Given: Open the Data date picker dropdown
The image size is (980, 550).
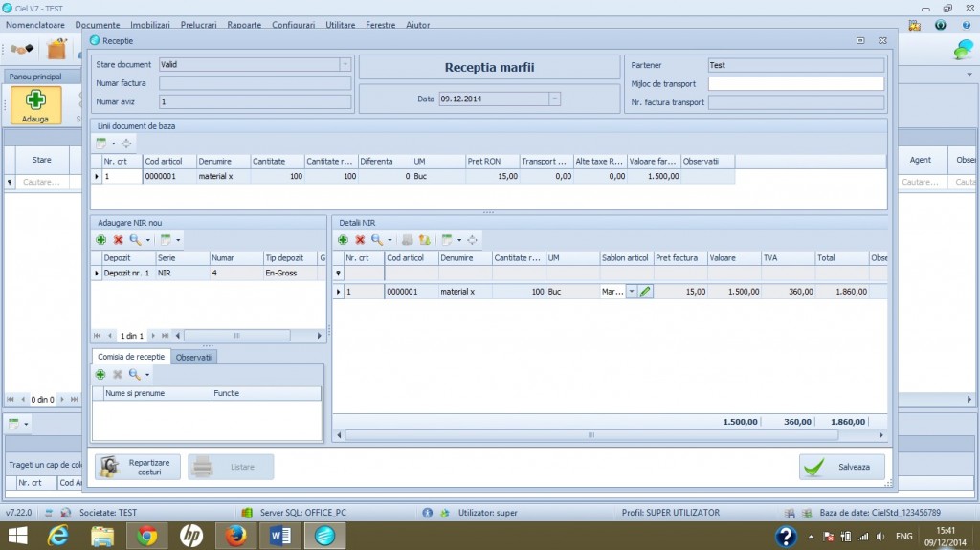Looking at the screenshot, I should point(554,99).
